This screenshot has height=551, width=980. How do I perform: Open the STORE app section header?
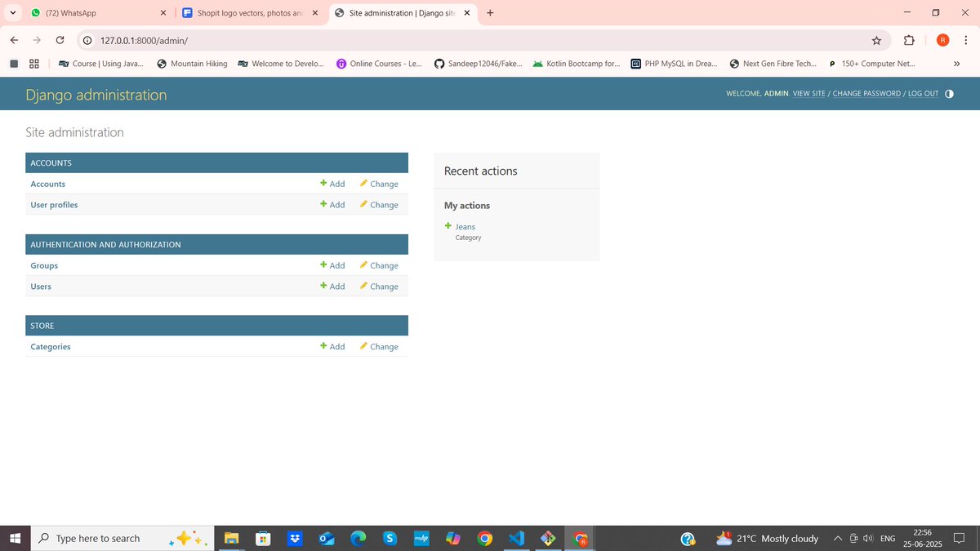(42, 326)
